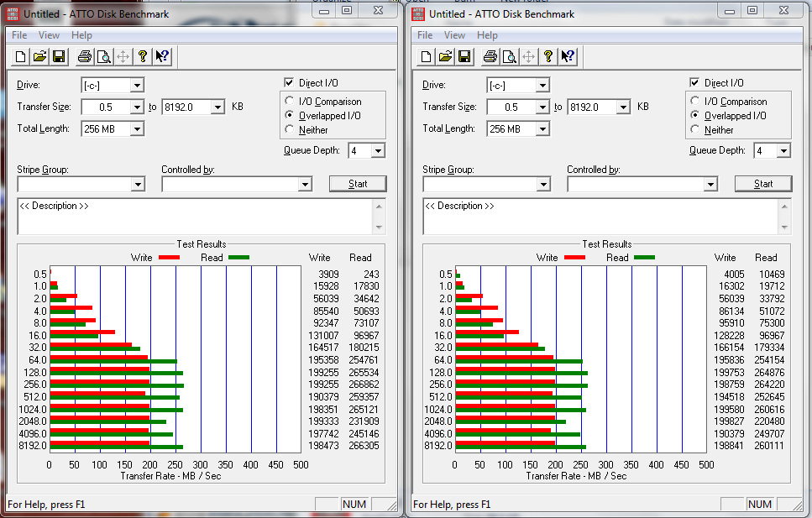Click Open folder icon in left window
The width and height of the screenshot is (812, 518).
39,56
